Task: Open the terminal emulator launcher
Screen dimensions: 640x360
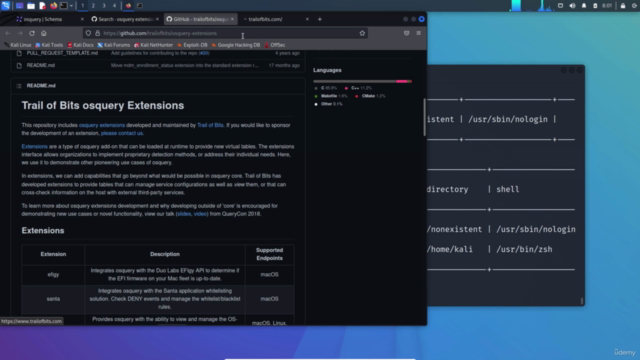Action: pos(64,6)
